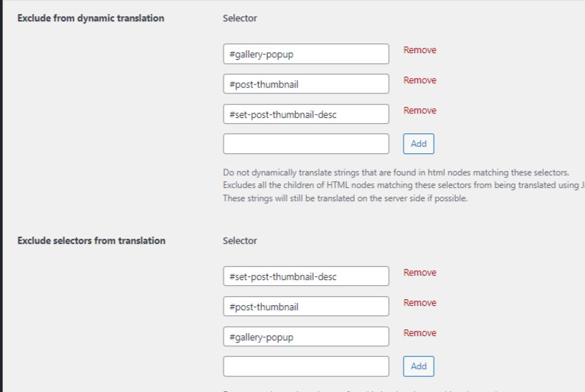Screen dimensions: 585x392
Task: Remove #set-post-thumbnail-desc from dynamic translation exclusions
Action: 420,111
